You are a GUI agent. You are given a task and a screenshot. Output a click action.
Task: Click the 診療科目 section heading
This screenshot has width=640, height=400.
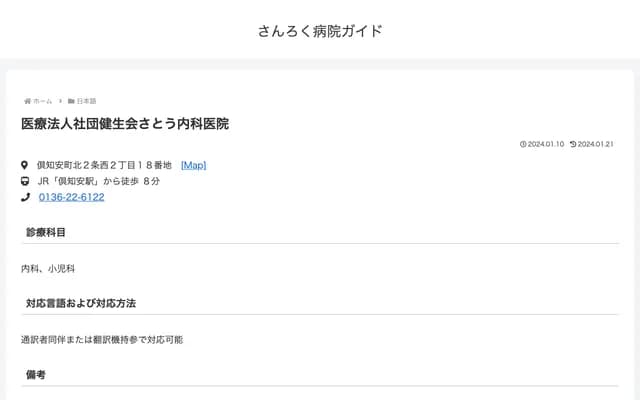tap(46, 232)
